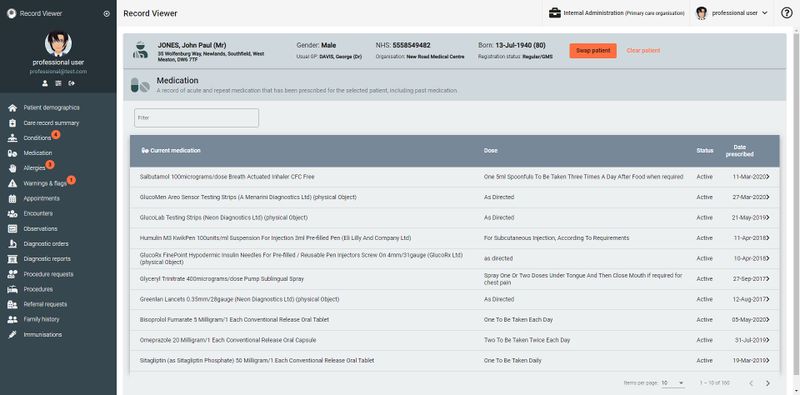Click the calendar icon under user email
Viewport: 800px width, 395px height.
58,83
